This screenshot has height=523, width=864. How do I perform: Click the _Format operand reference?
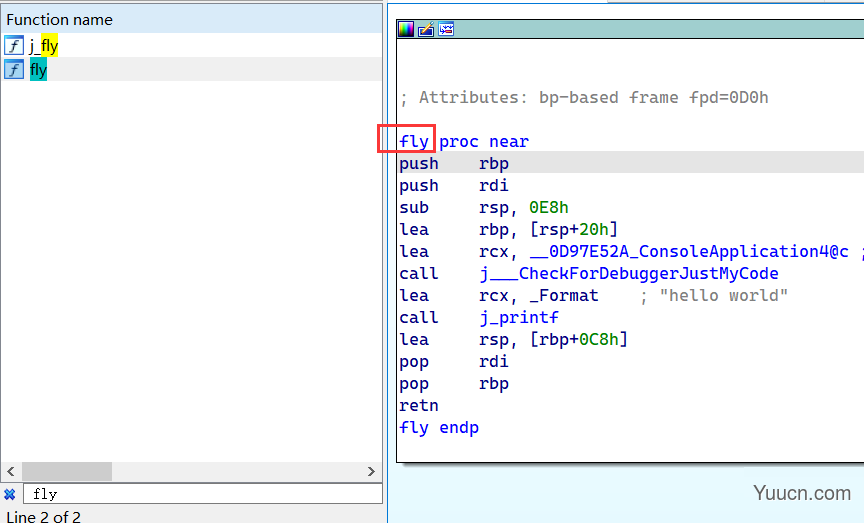pos(564,296)
